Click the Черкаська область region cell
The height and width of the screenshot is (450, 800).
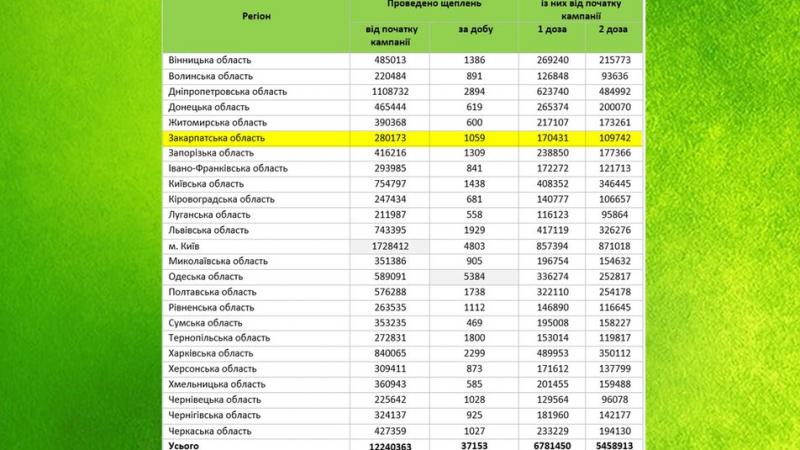pyautogui.click(x=211, y=430)
